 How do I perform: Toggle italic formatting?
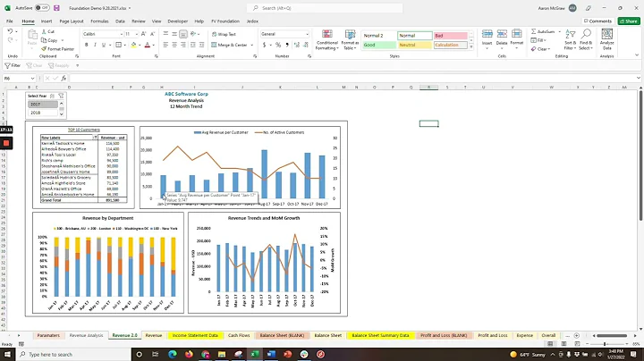point(95,45)
